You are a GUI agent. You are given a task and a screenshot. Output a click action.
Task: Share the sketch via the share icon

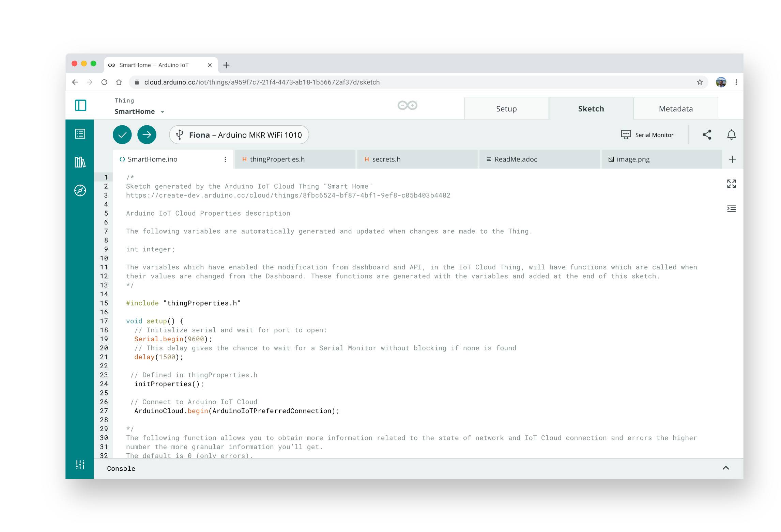point(707,135)
